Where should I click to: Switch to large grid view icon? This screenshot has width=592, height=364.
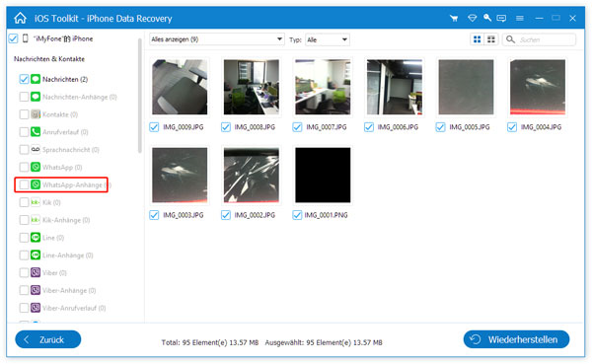point(478,39)
